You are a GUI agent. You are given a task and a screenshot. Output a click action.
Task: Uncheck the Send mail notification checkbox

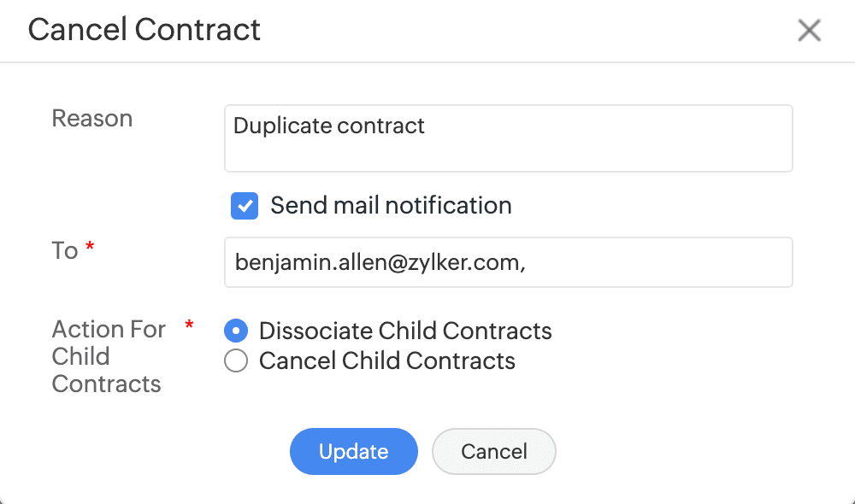pyautogui.click(x=245, y=206)
